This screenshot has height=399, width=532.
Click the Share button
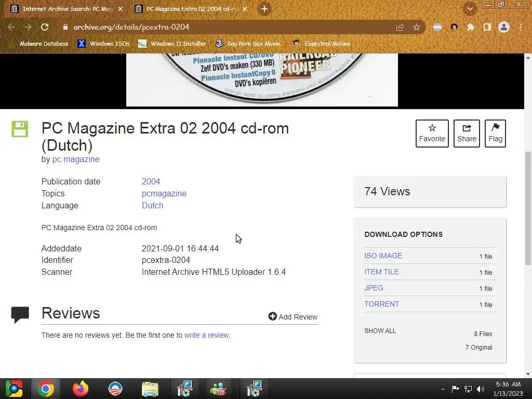467,134
